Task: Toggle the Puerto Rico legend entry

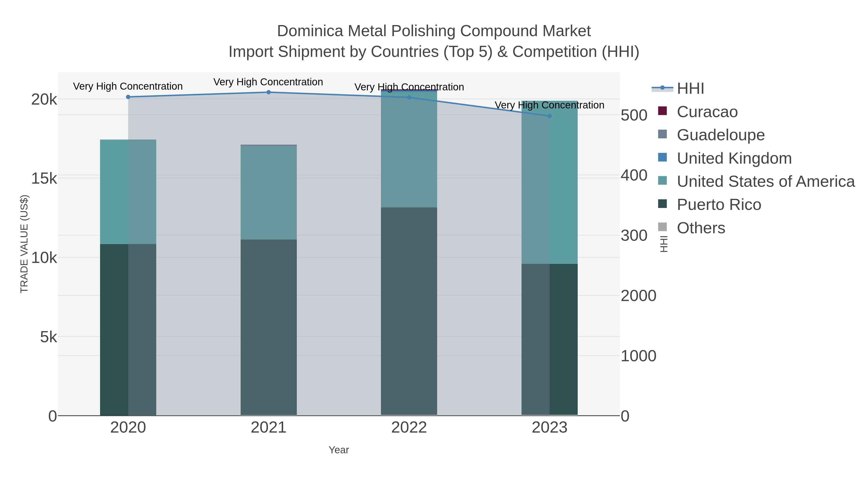Action: 709,205
